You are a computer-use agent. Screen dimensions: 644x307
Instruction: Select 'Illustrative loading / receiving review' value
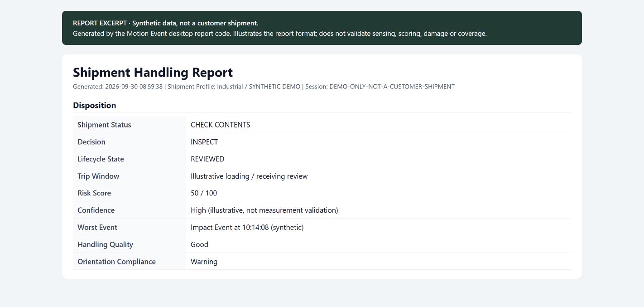click(249, 176)
